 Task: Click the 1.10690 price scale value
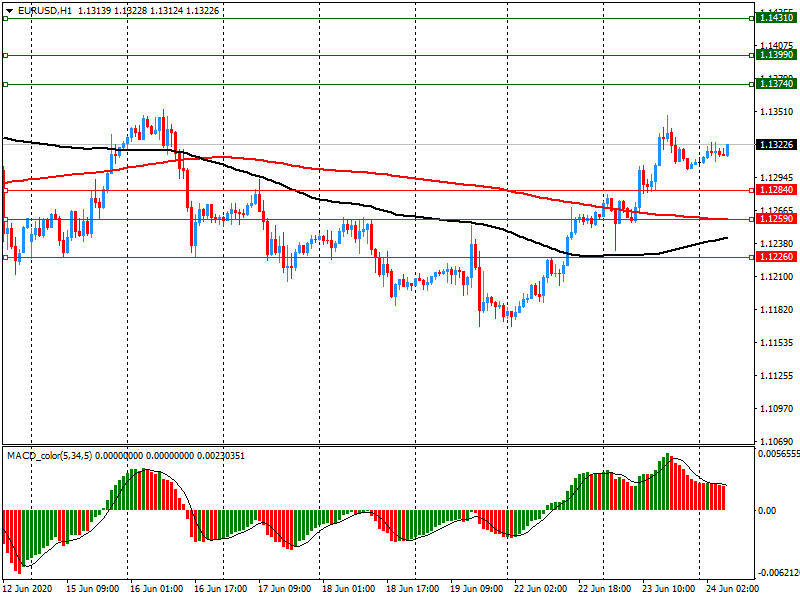777,441
